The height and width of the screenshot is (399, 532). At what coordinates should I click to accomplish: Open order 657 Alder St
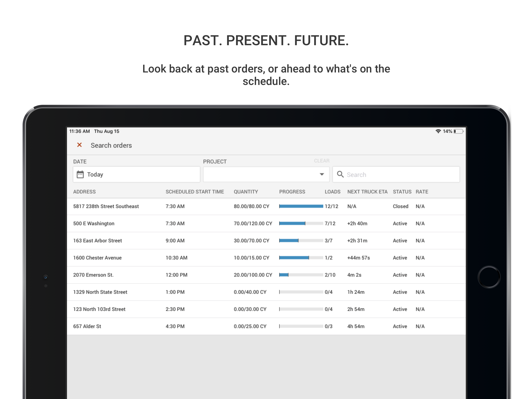tap(266, 326)
